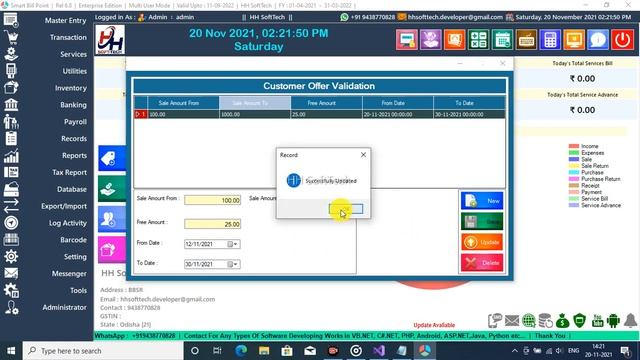Image resolution: width=640 pixels, height=360 pixels.
Task: Open the Transaction menu
Action: tap(68, 37)
